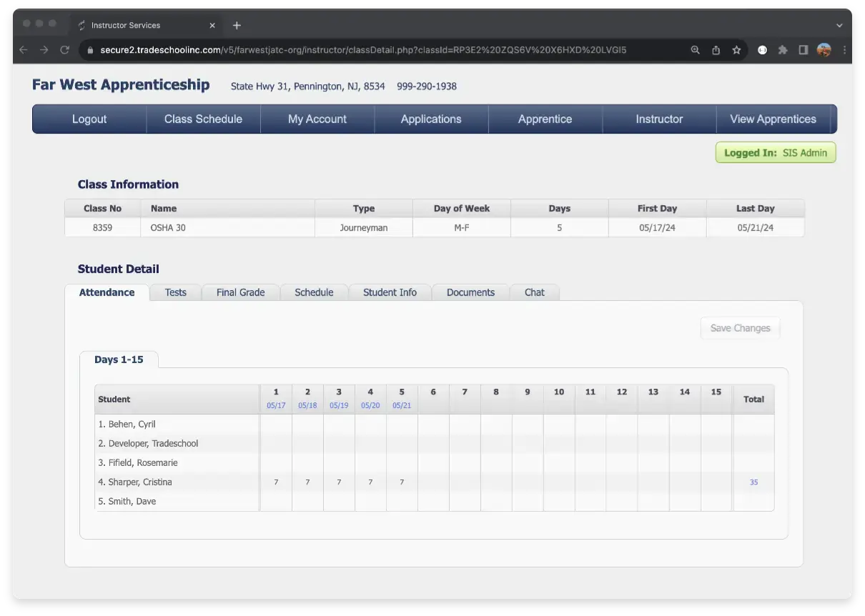This screenshot has width=865, height=616.
Task: Open the share icon next to the address bar
Action: click(716, 50)
